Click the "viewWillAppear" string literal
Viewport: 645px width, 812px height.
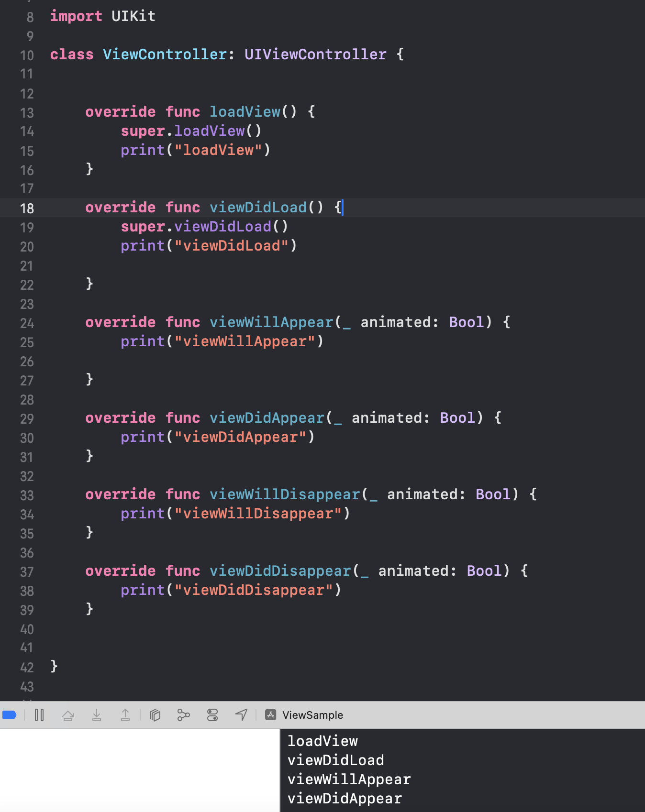(x=245, y=341)
